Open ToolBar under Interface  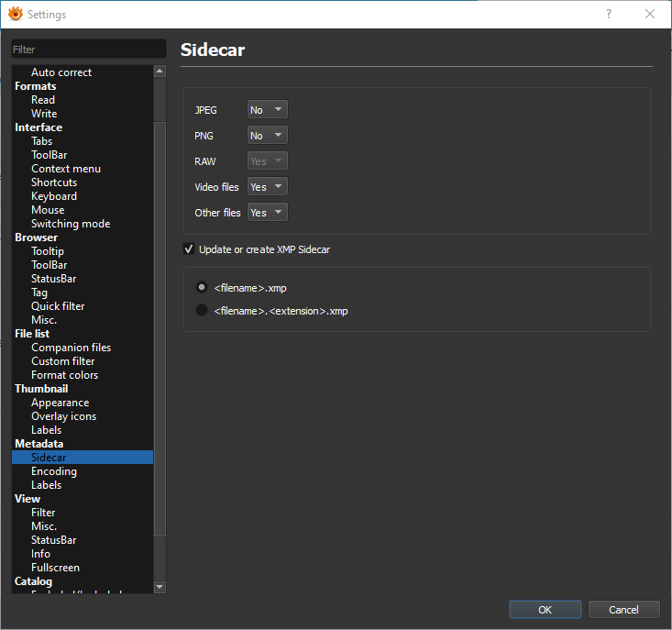50,155
